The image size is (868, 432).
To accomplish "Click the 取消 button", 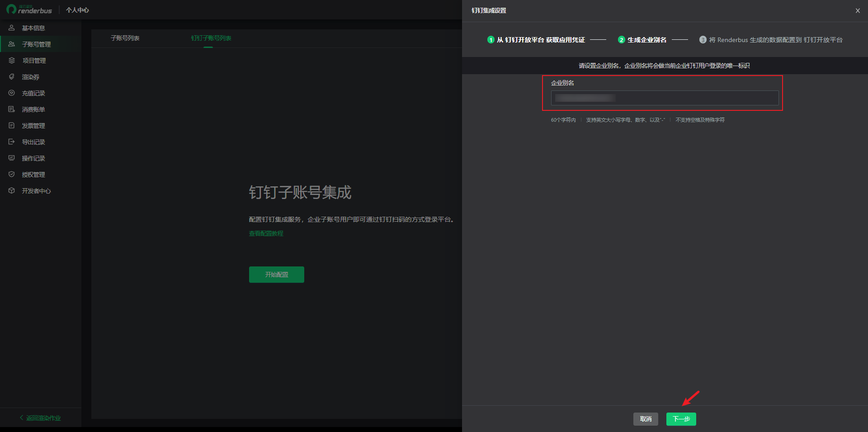I will [646, 419].
